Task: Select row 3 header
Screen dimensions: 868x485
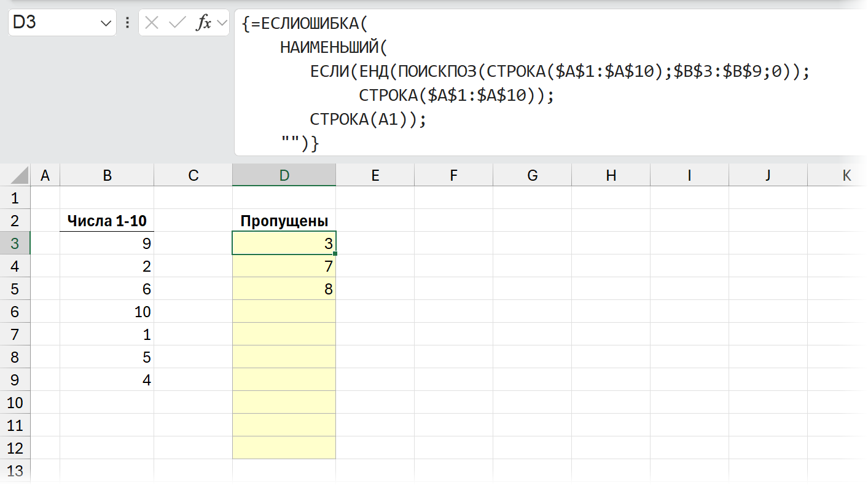Action: click(x=15, y=243)
